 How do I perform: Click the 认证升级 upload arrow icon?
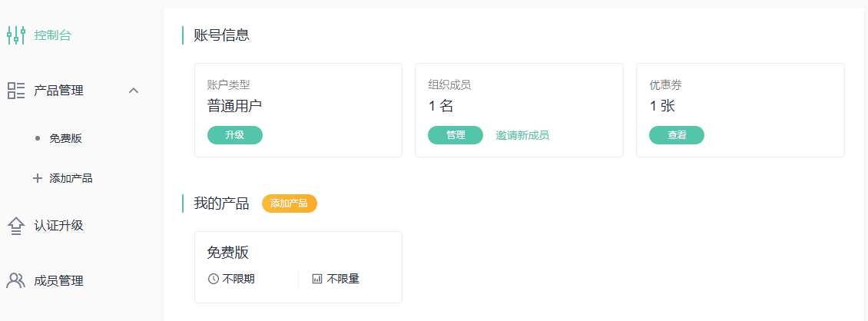click(16, 226)
